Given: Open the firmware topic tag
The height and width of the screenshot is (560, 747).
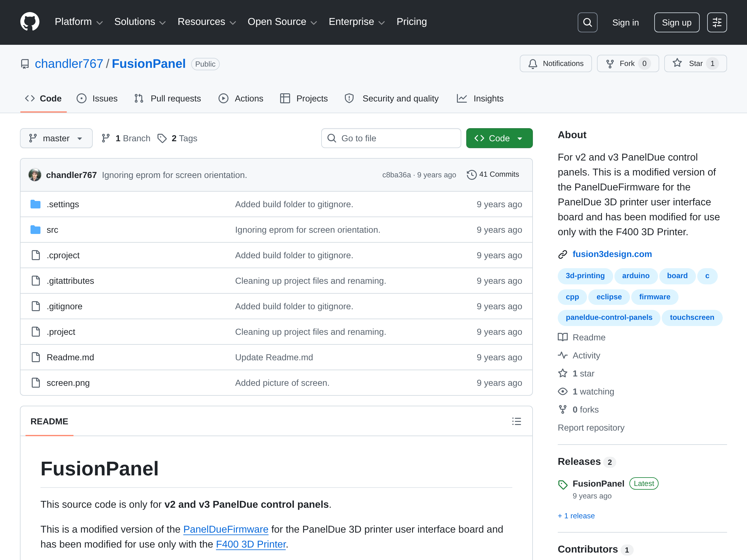Looking at the screenshot, I should click(x=655, y=297).
